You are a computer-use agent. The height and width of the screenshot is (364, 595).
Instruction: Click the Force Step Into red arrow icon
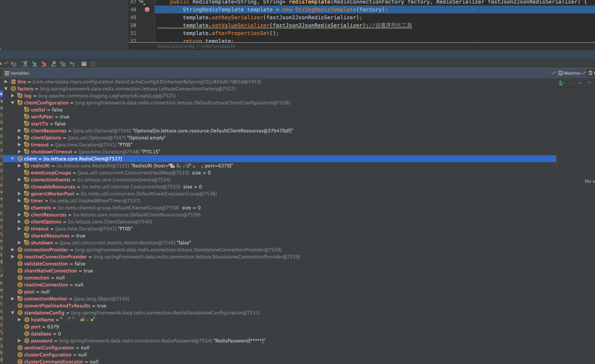click(44, 64)
